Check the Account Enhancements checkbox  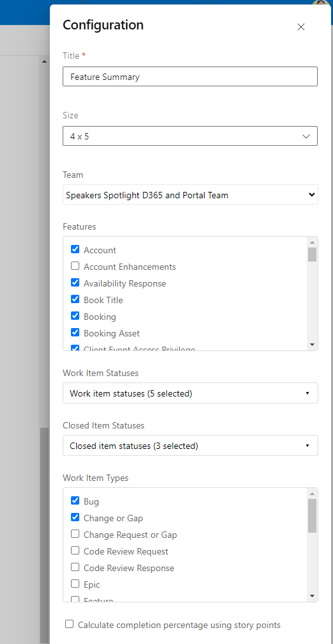click(75, 266)
